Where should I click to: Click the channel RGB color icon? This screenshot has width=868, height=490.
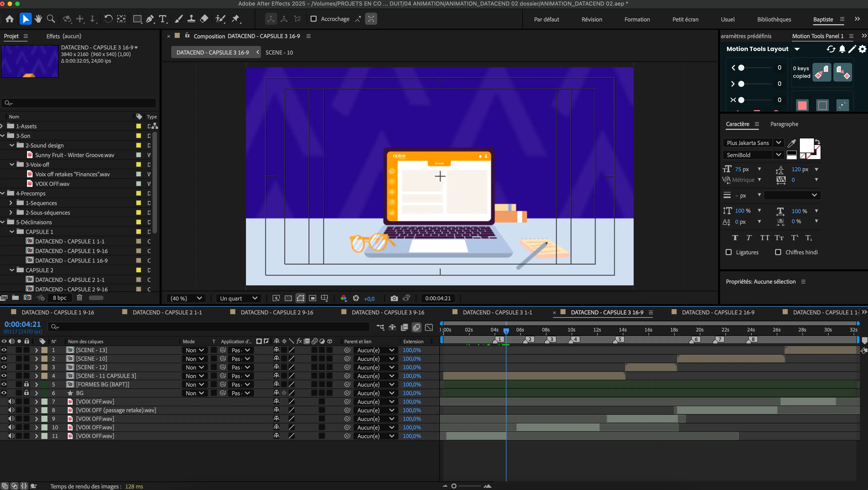[x=344, y=298]
